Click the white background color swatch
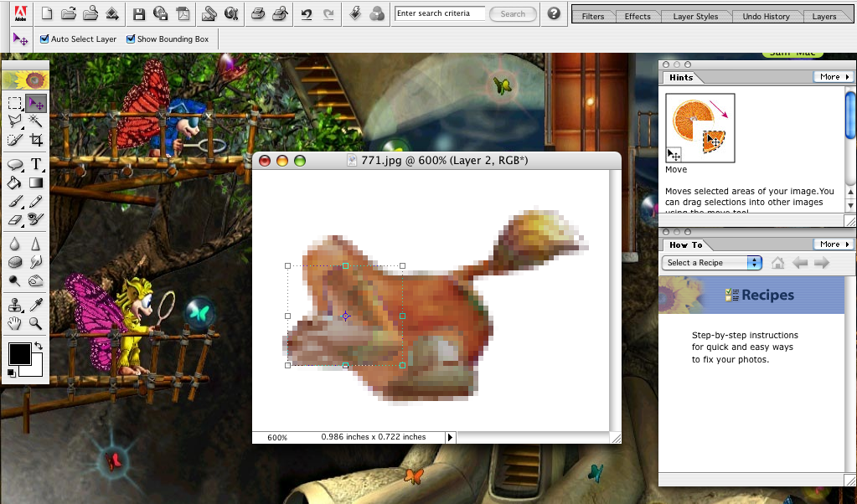 coord(35,368)
